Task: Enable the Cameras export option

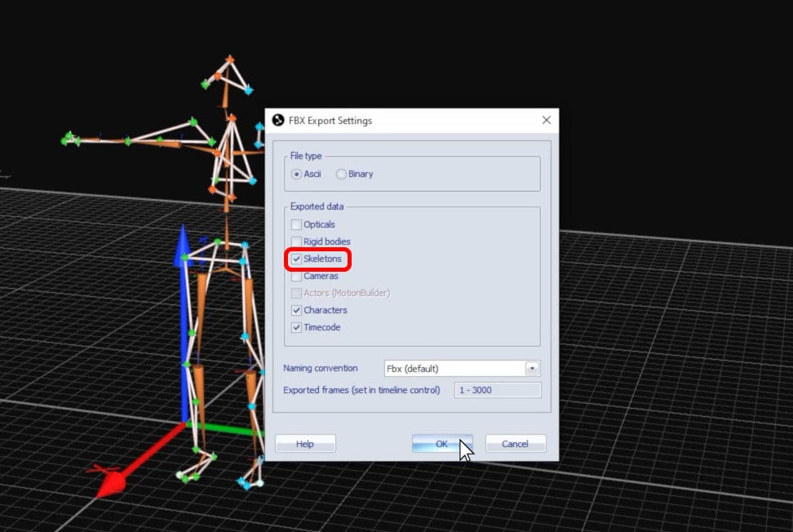Action: pos(296,276)
